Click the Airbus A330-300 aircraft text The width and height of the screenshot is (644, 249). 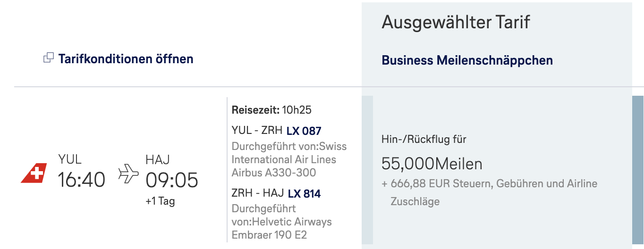point(274,173)
